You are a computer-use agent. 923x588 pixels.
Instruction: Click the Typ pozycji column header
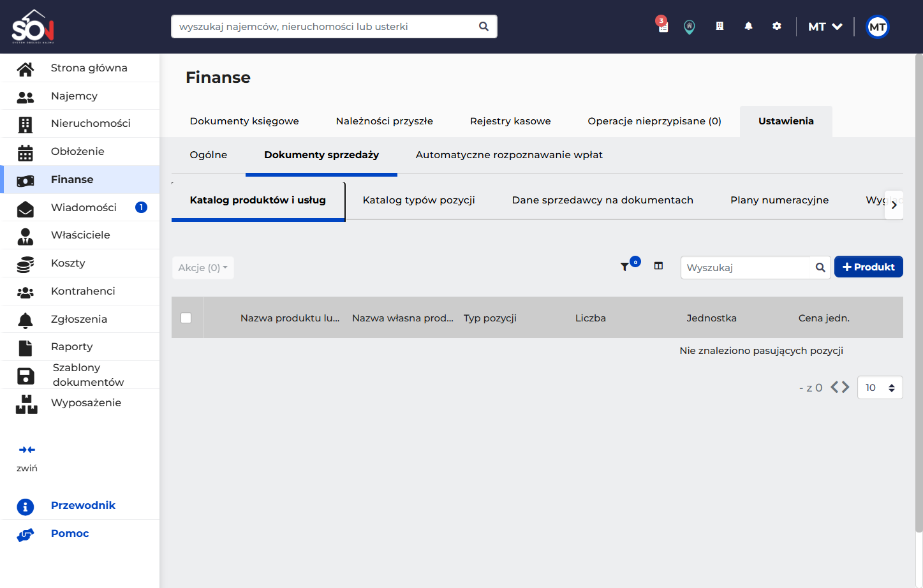coord(490,318)
